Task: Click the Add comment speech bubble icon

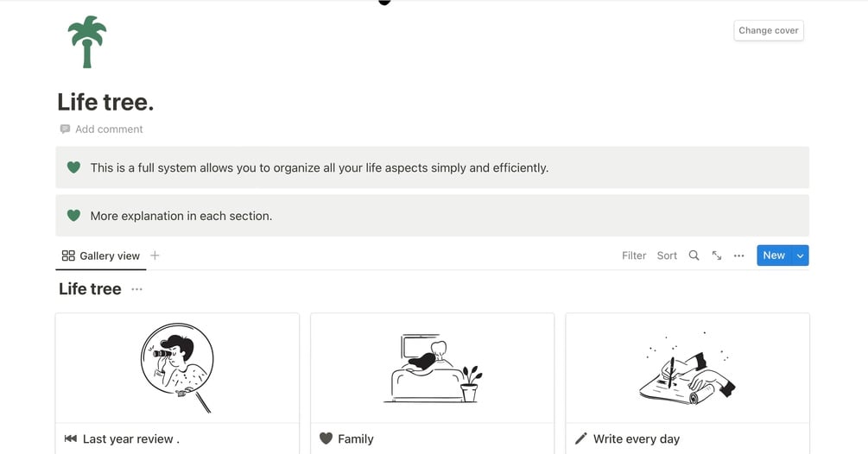Action: (65, 129)
